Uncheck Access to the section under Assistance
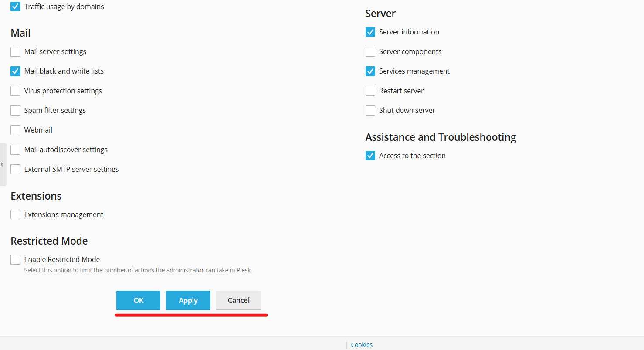 pos(370,156)
